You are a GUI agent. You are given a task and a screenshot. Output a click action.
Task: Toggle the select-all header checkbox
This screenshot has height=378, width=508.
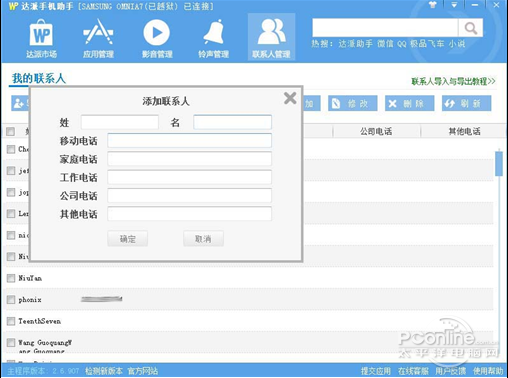(x=11, y=131)
